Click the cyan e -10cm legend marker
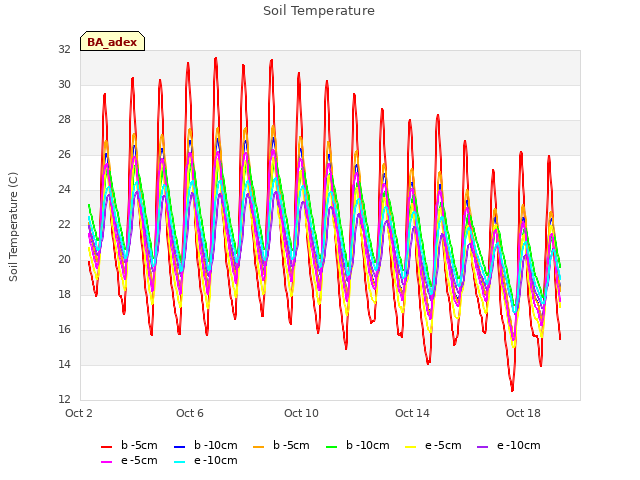The image size is (640, 480). 180,462
